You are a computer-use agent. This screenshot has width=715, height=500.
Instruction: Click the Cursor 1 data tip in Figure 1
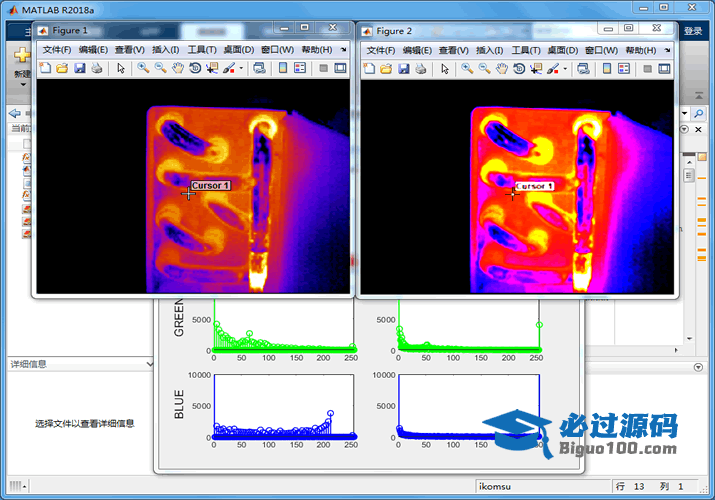pyautogui.click(x=210, y=185)
